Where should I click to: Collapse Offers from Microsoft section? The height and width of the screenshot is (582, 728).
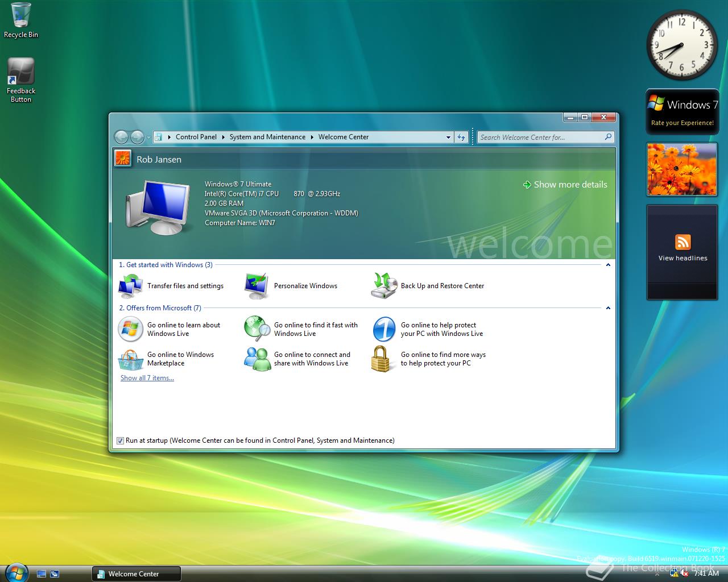(x=608, y=308)
